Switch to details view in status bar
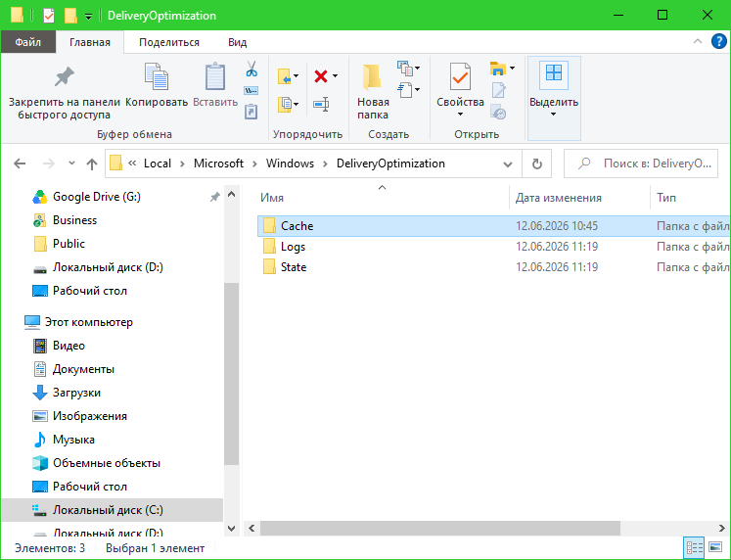 coord(694,548)
